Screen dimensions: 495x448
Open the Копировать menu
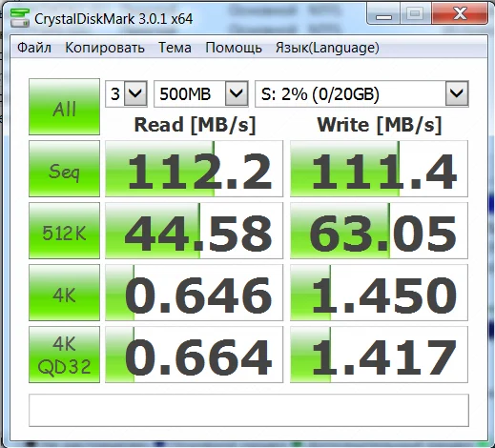click(105, 48)
